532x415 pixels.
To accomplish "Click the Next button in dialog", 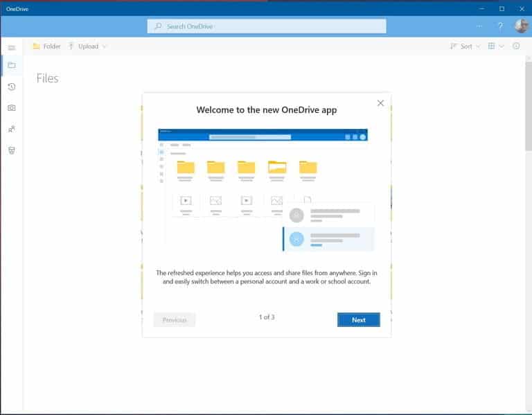I will pos(359,319).
